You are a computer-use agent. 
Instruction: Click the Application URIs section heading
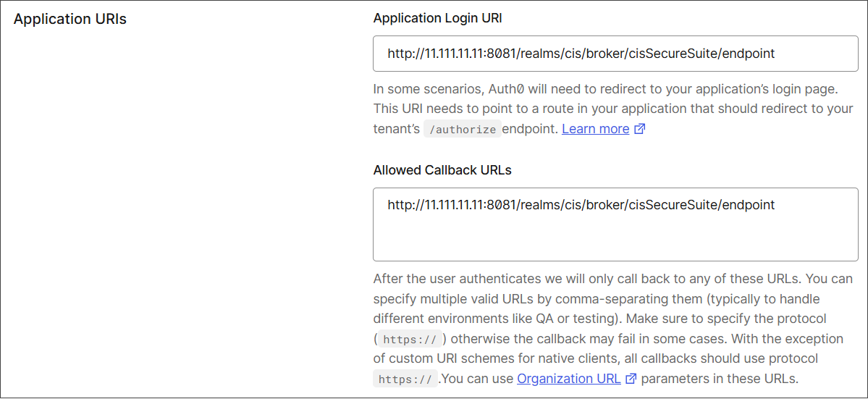[x=70, y=20]
